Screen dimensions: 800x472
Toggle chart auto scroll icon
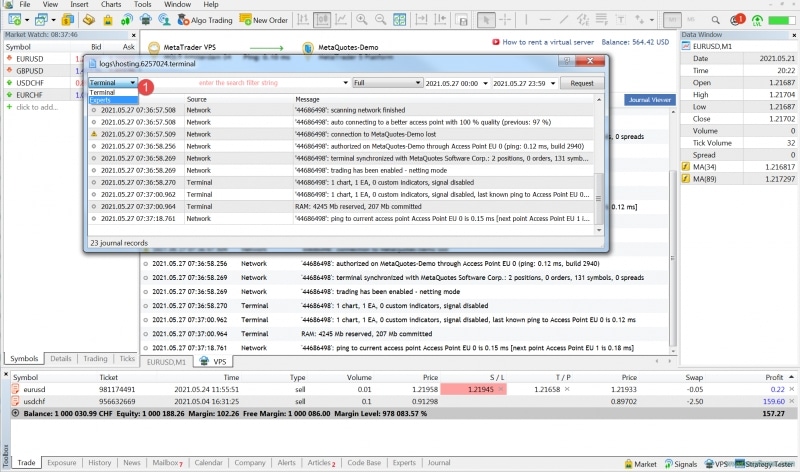(421, 20)
